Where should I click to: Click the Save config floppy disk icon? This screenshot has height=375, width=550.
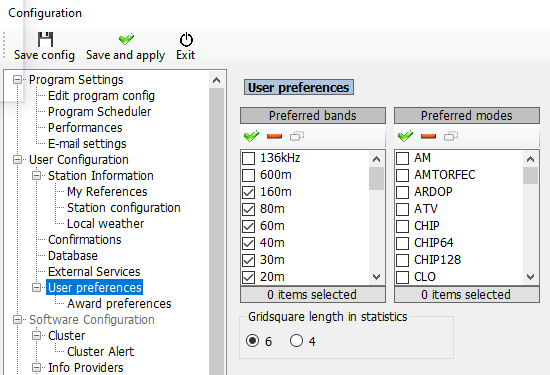[45, 39]
